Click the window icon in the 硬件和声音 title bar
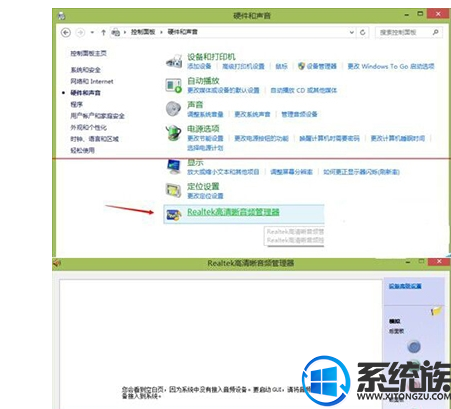The height and width of the screenshot is (409, 451). tap(61, 16)
